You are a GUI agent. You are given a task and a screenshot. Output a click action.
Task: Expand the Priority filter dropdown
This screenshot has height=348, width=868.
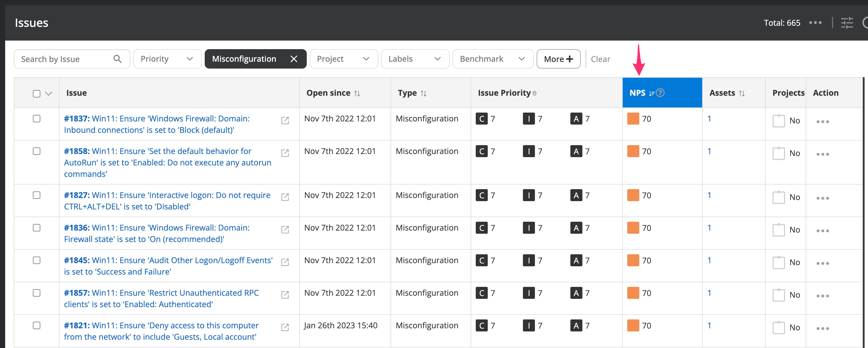(167, 59)
